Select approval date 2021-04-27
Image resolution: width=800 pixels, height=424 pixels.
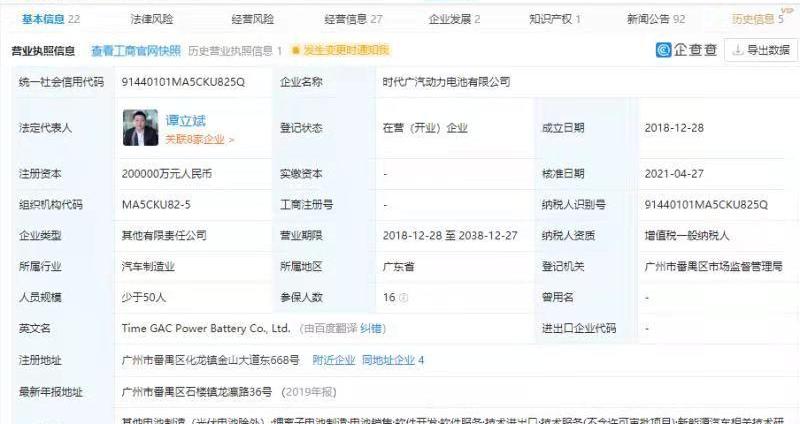pyautogui.click(x=674, y=174)
